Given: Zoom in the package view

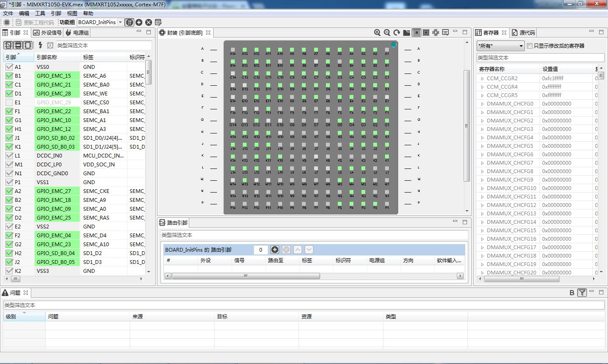Looking at the screenshot, I should point(377,33).
